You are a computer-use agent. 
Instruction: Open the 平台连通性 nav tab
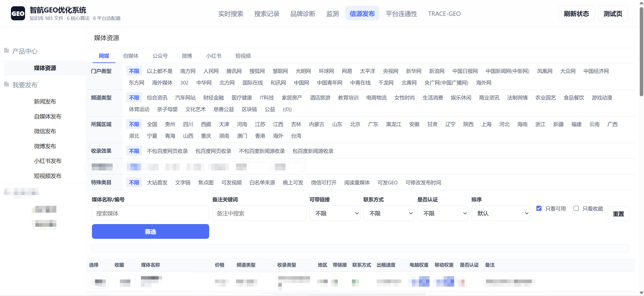tap(401, 13)
